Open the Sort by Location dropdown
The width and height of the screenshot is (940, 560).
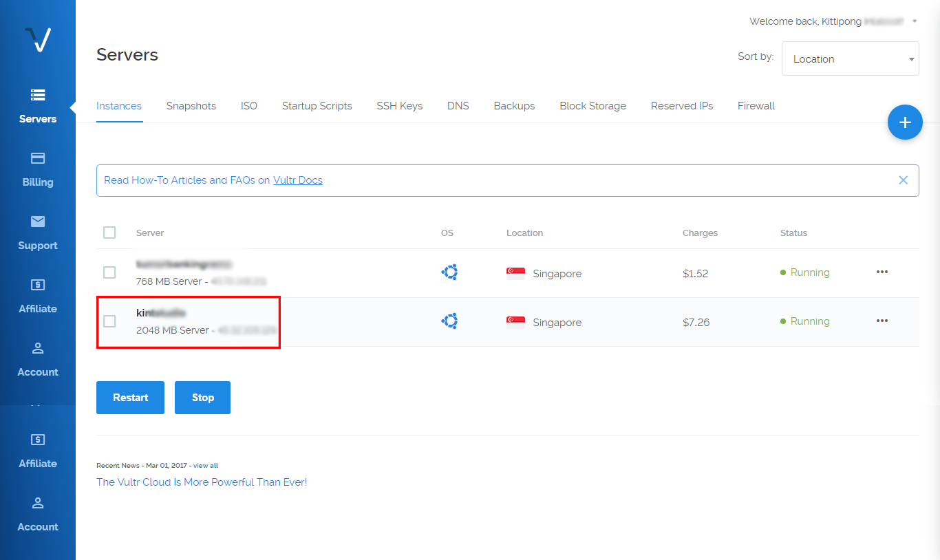(x=851, y=58)
